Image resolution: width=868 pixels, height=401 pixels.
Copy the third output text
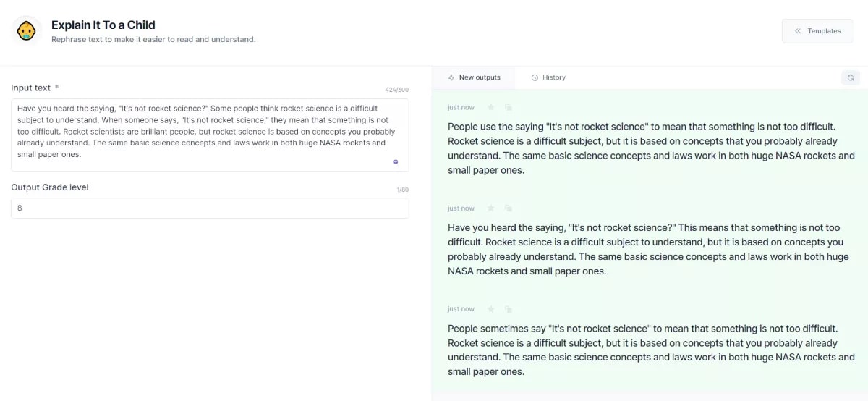(x=509, y=309)
